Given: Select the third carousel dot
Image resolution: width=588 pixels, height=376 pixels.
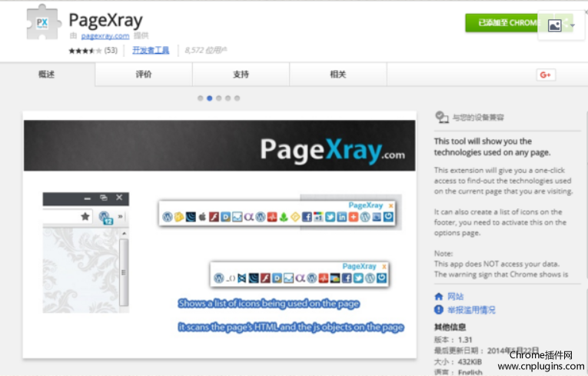Looking at the screenshot, I should tap(218, 98).
